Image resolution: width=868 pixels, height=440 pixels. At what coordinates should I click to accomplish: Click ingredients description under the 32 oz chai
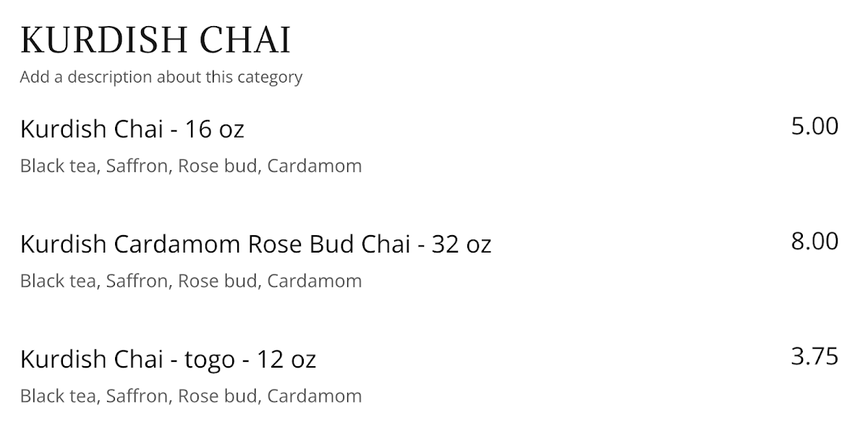click(x=191, y=281)
